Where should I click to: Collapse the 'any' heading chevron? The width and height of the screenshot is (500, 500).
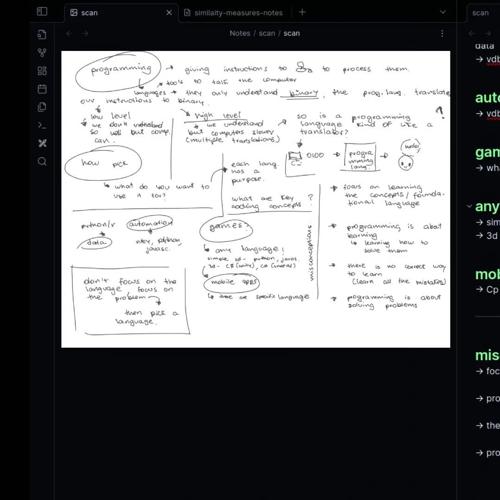[x=469, y=206]
